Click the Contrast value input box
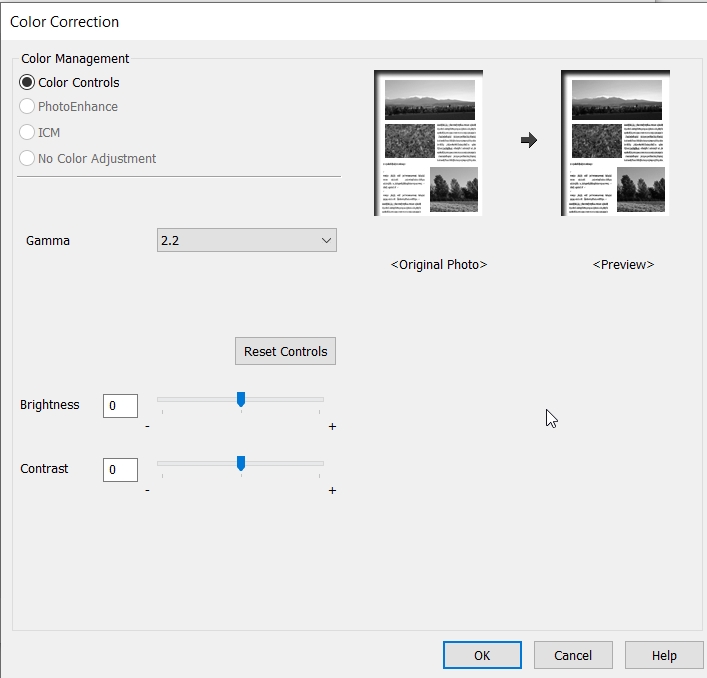707x678 pixels. click(120, 469)
